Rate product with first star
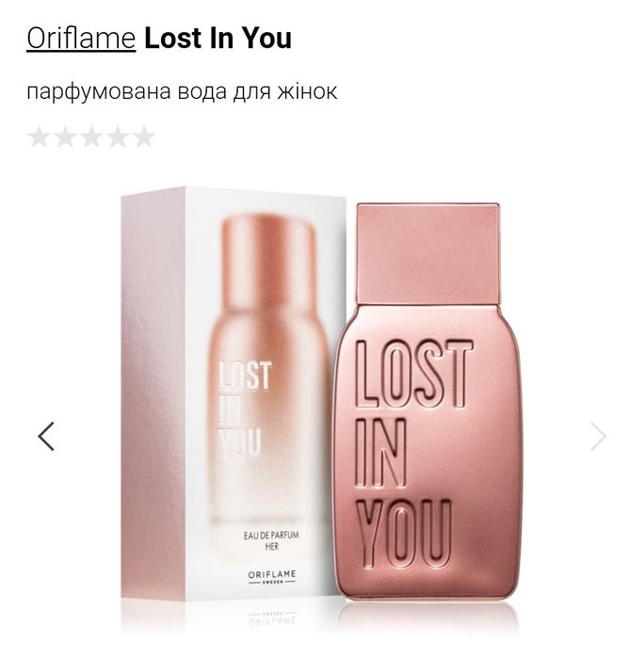The height and width of the screenshot is (658, 644). (x=39, y=136)
